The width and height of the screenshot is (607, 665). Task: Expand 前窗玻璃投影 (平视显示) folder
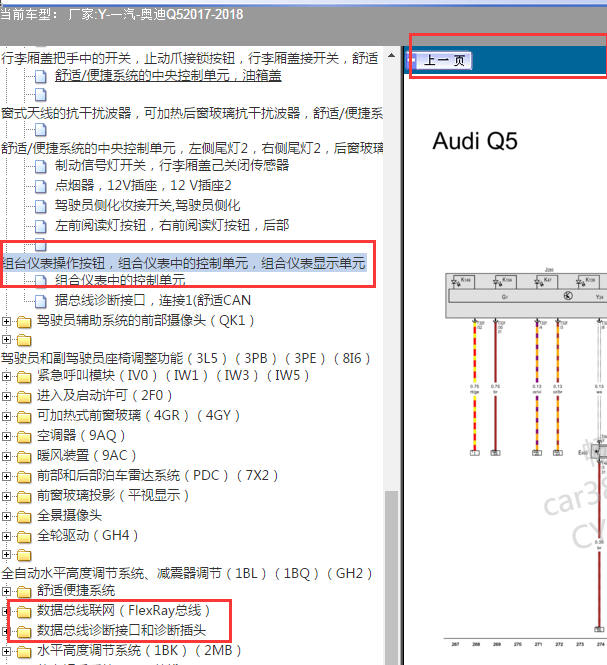tap(6, 496)
